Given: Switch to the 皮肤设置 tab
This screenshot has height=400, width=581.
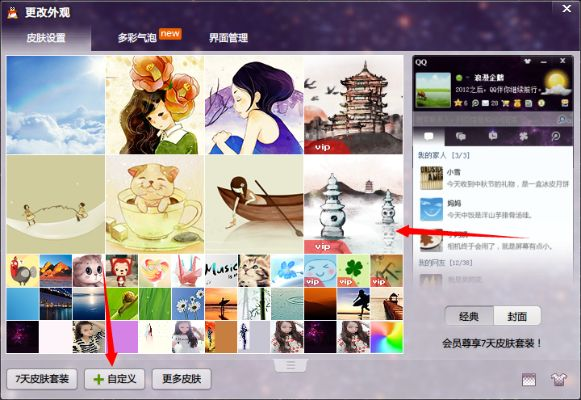Looking at the screenshot, I should click(46, 38).
